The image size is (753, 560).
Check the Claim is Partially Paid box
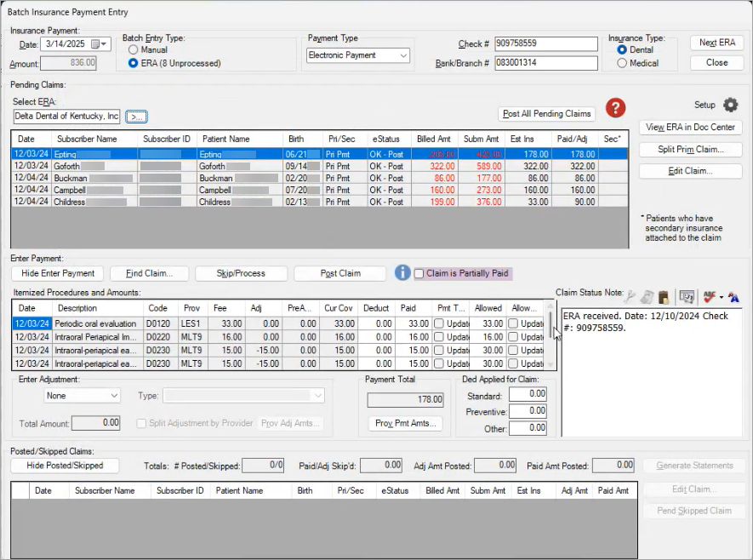click(x=419, y=273)
